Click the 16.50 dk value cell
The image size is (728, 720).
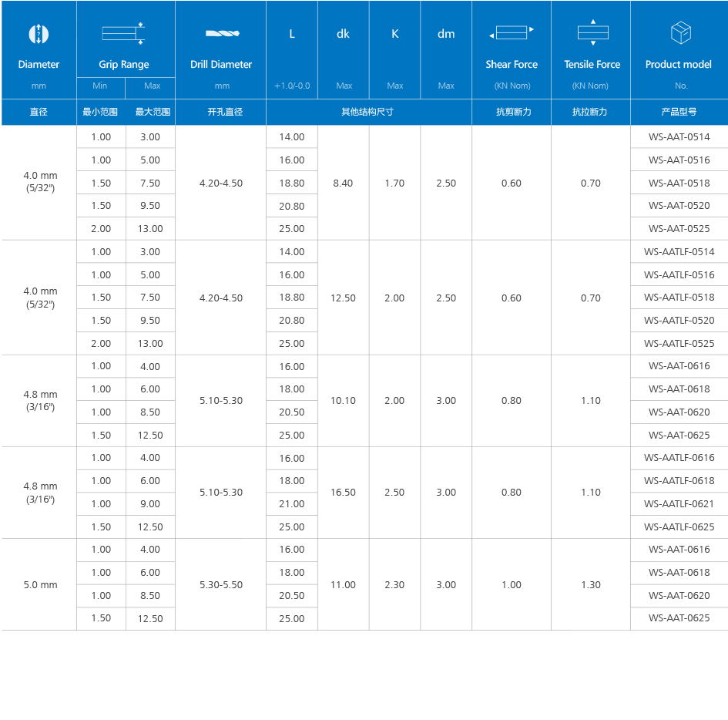coord(344,493)
